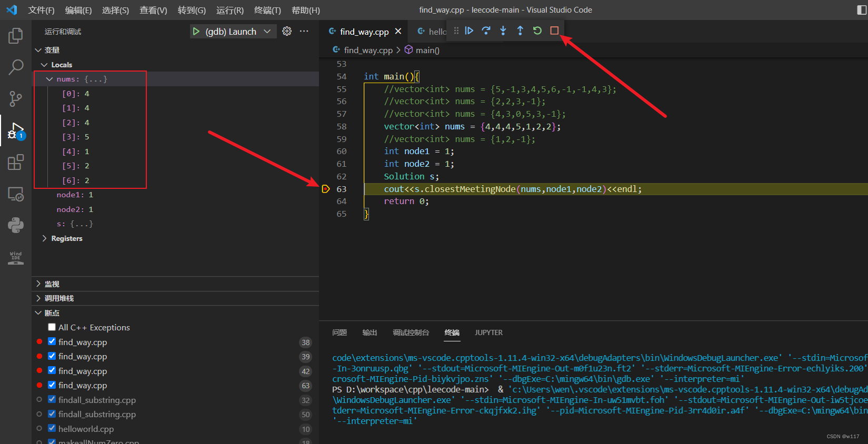Image resolution: width=868 pixels, height=444 pixels.
Task: Toggle find_way.cpp breakpoint at line 39
Action: coord(52,356)
